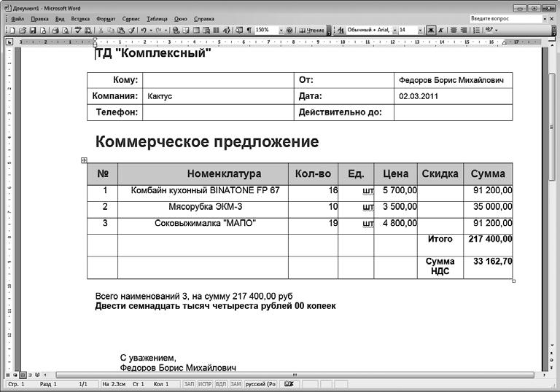Viewport: 560px width, 392px height.
Task: Click the Чтение reading mode button
Action: tap(311, 31)
